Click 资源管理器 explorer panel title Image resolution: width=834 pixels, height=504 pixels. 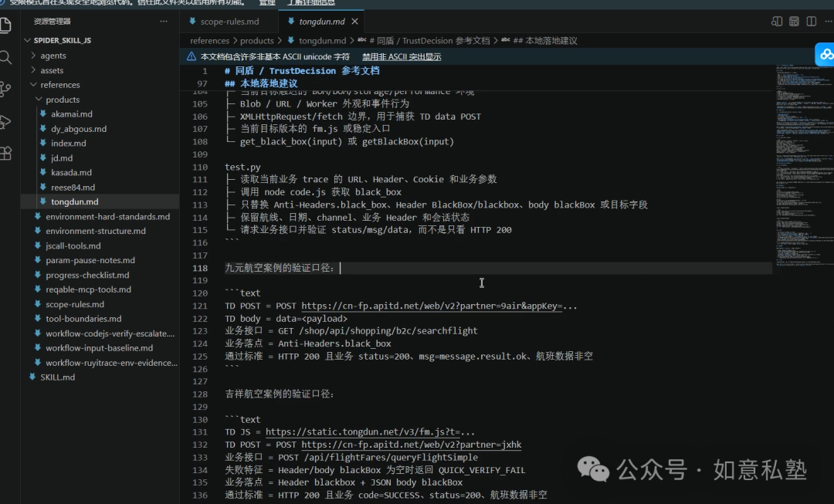[x=53, y=22]
